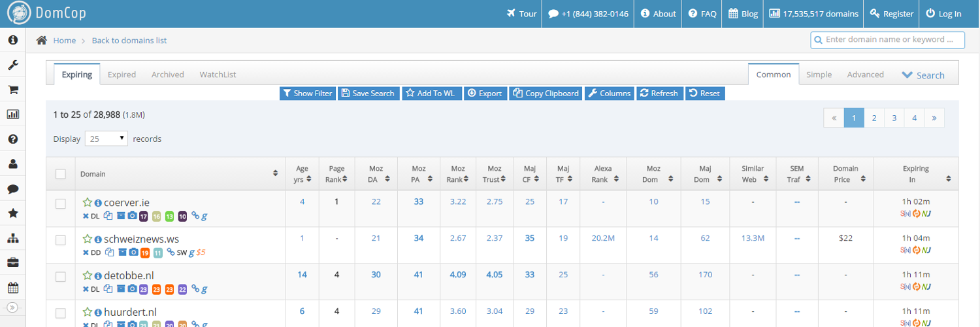Check the detobbe.nl row checkbox
The height and width of the screenshot is (327, 980).
pos(61,277)
